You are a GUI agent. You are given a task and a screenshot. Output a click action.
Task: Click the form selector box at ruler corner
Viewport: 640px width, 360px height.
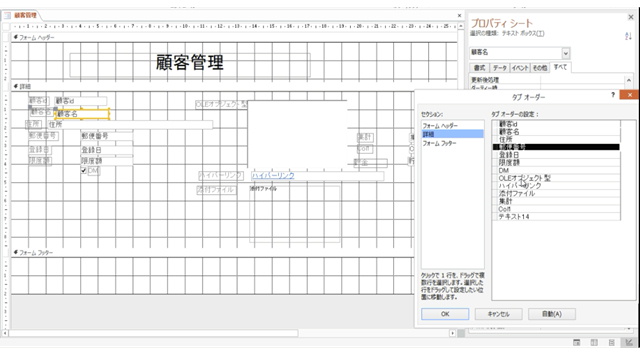tap(6, 27)
